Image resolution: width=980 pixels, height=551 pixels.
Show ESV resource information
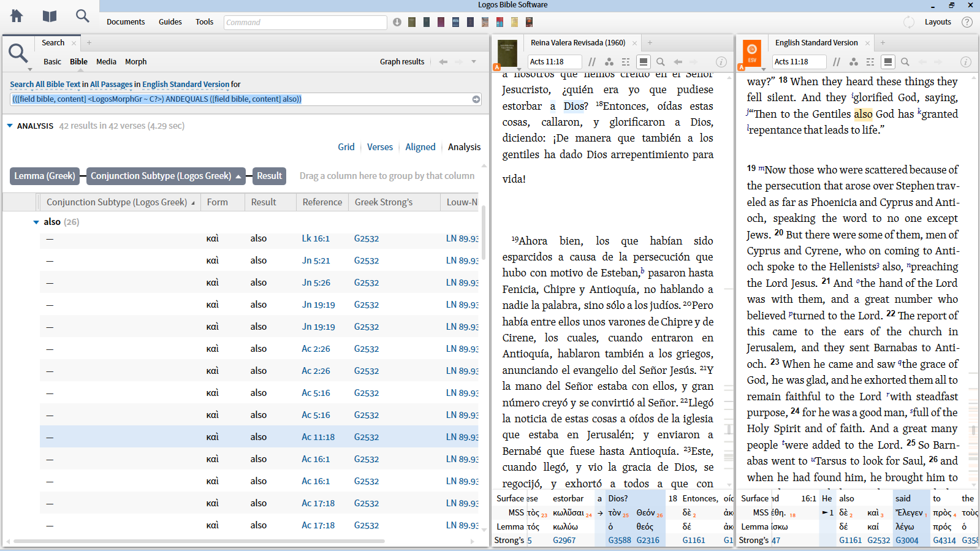click(x=966, y=62)
